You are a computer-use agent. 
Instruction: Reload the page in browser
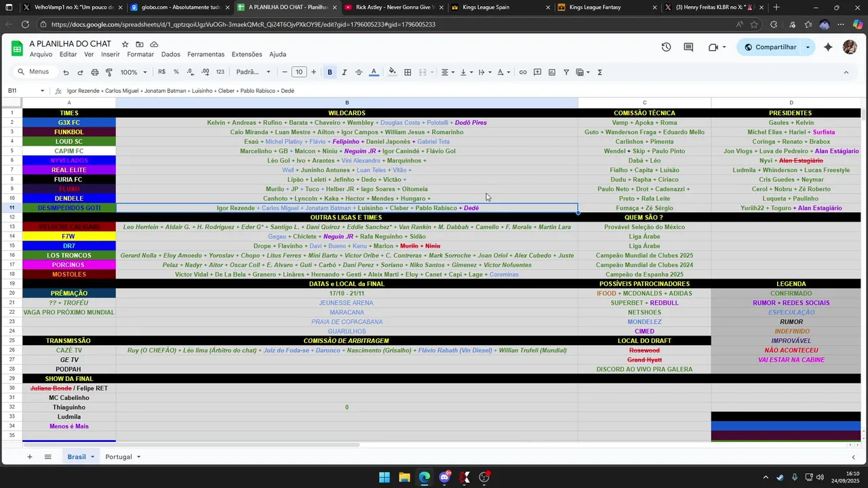click(25, 24)
